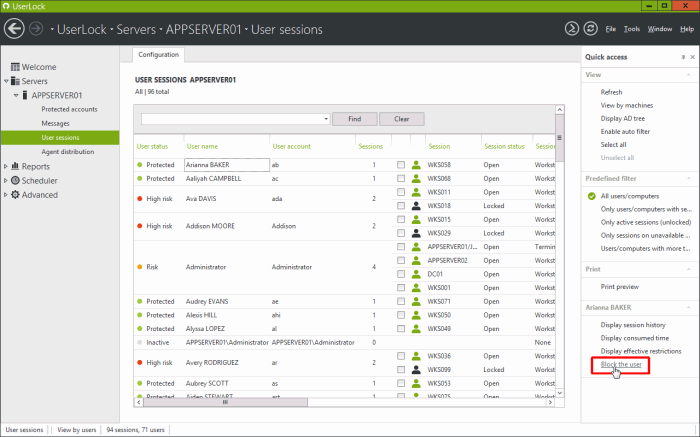
Task: Open the Tools menu
Action: point(632,29)
